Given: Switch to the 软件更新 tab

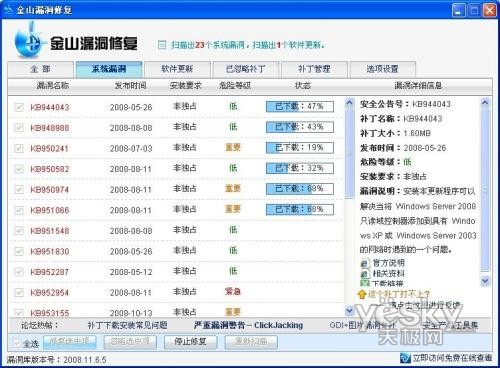Looking at the screenshot, I should 177,69.
